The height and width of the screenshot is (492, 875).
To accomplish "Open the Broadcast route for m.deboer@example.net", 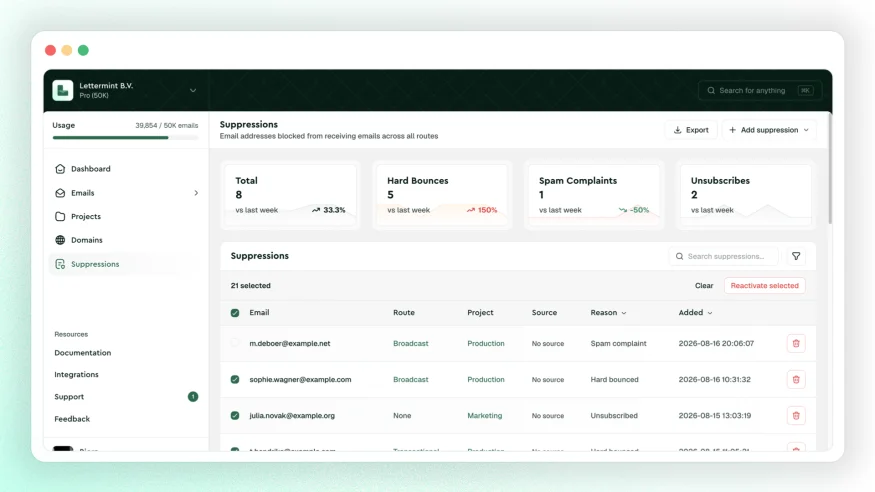I will 411,344.
